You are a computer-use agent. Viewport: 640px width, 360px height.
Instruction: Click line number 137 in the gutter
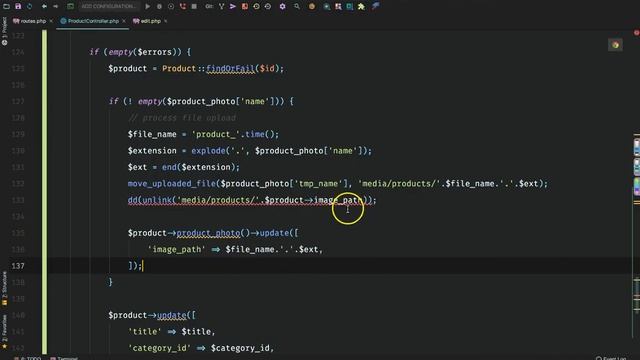[x=18, y=266]
